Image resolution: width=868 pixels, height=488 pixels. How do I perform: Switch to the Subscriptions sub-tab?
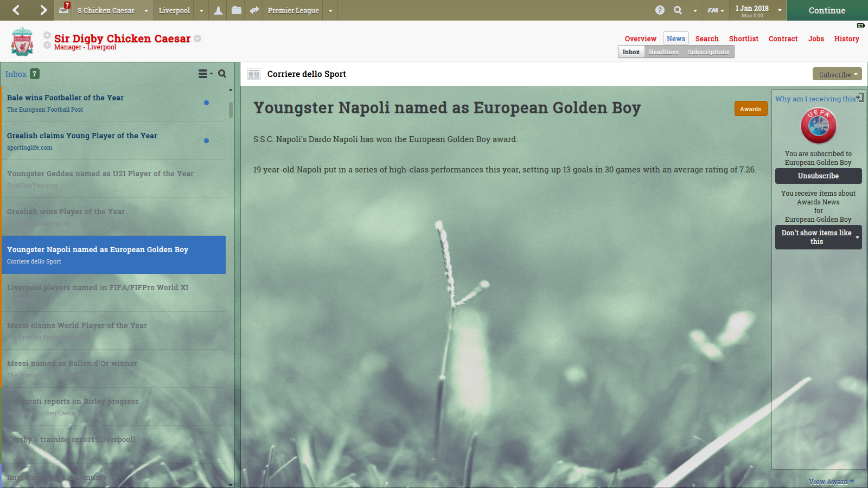[x=709, y=52]
